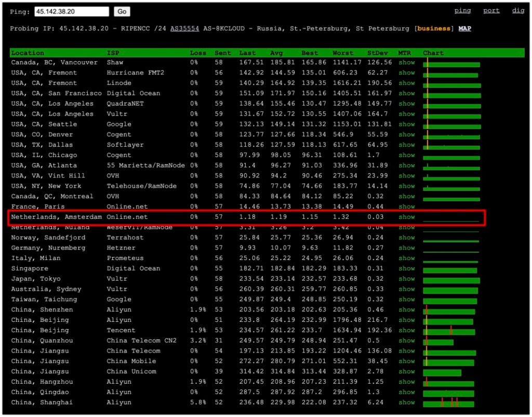Click the Ping IP address input field
This screenshot has width=532, height=417.
pyautogui.click(x=72, y=11)
